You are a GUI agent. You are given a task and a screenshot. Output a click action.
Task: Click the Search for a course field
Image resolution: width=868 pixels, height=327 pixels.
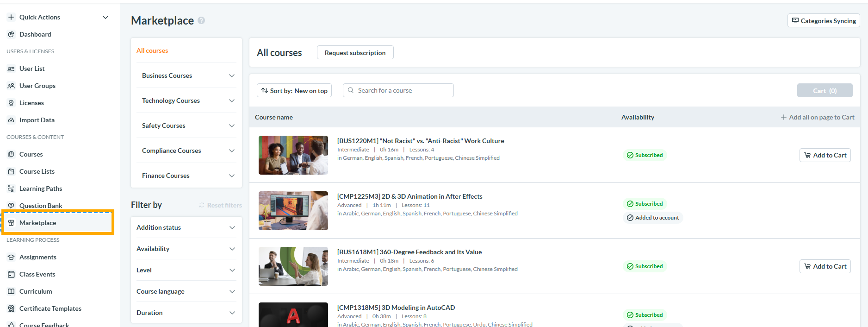tap(398, 90)
